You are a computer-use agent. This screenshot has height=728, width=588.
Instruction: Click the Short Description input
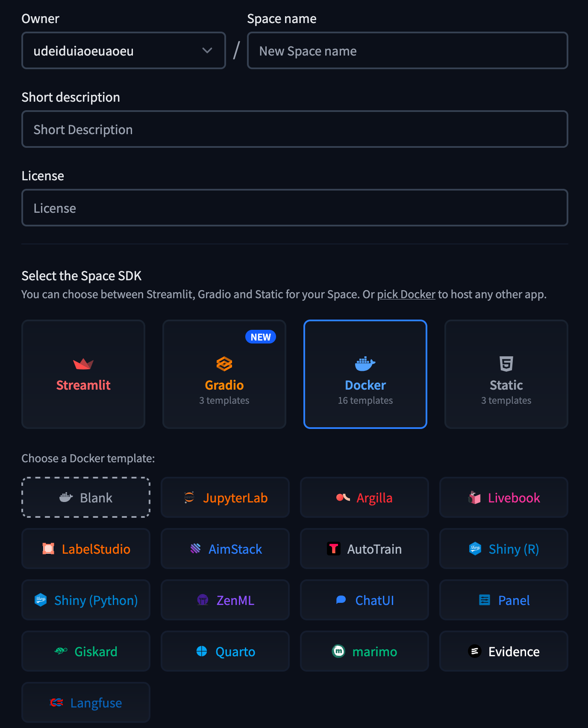click(x=295, y=129)
